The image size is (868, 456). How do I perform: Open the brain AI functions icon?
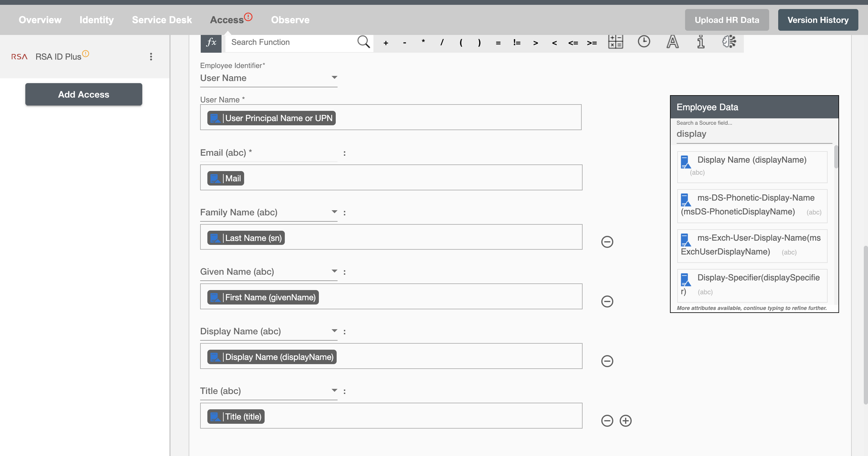[x=729, y=42]
